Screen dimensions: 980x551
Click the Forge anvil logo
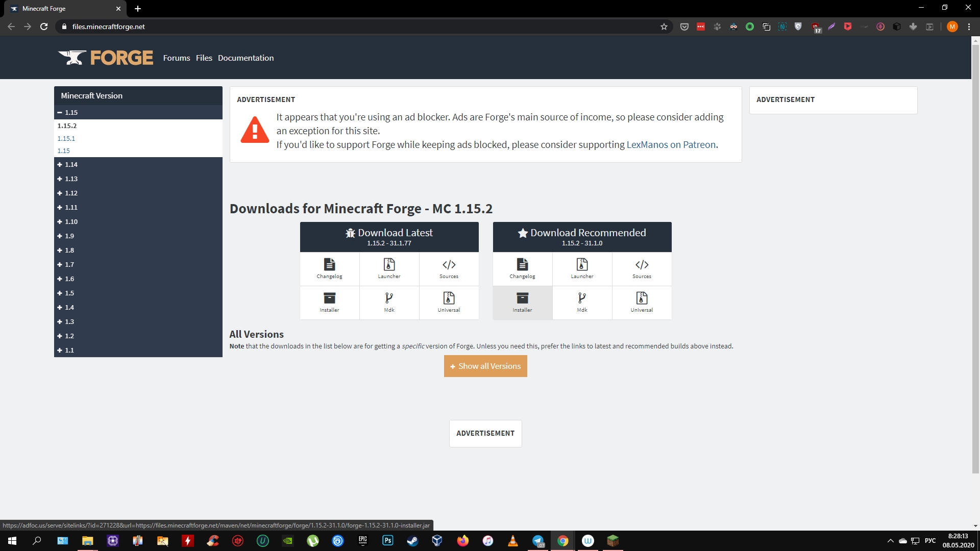(x=105, y=58)
